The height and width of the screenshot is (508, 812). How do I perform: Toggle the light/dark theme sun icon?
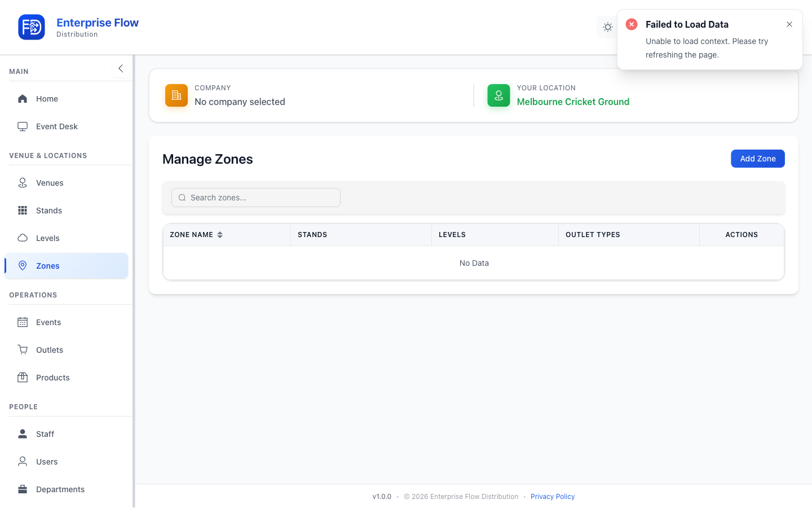click(607, 27)
